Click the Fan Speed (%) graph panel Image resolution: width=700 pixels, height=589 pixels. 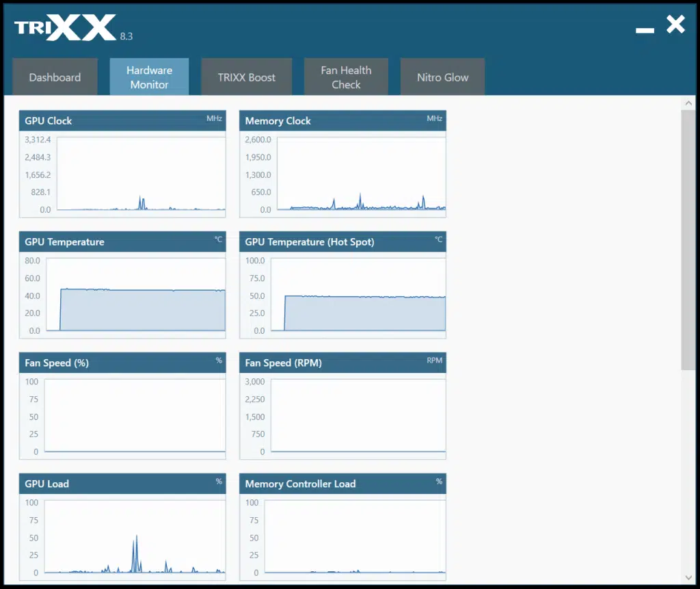[x=135, y=416]
